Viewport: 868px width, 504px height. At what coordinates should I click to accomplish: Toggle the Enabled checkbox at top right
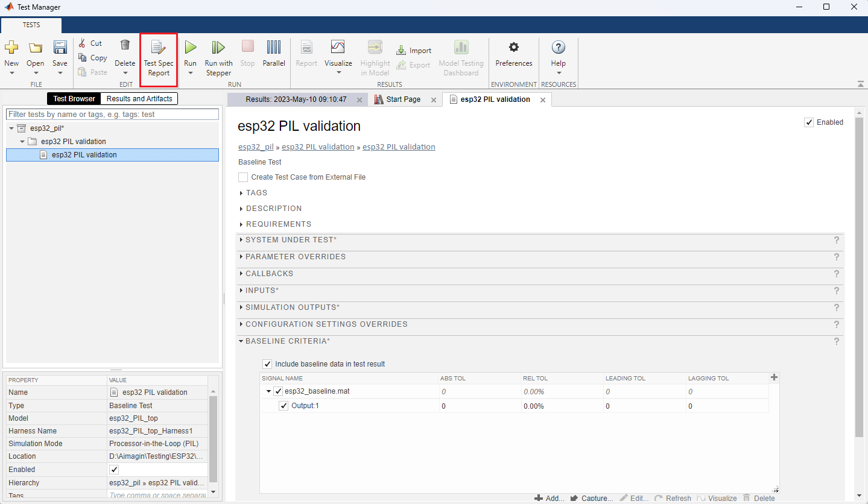pyautogui.click(x=809, y=122)
